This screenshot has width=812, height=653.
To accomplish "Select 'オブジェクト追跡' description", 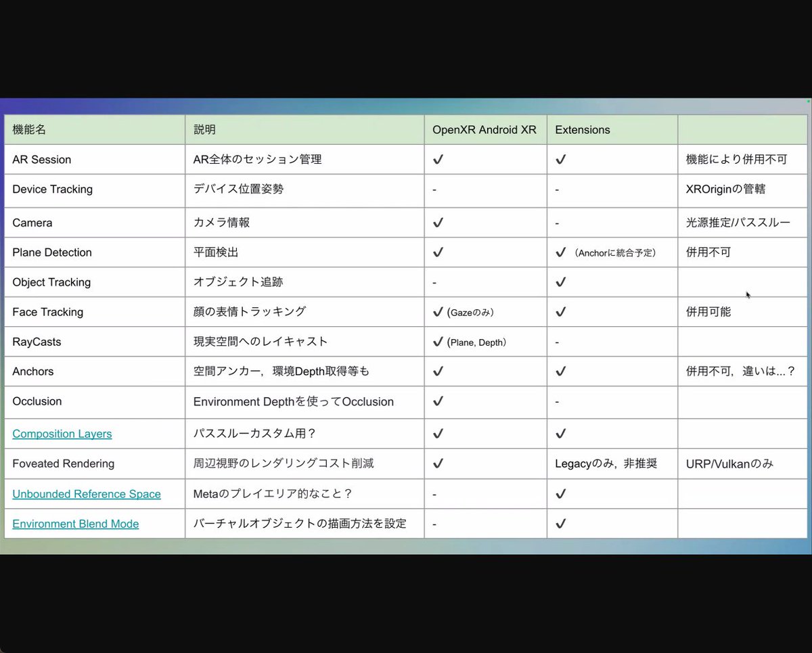I will [237, 282].
